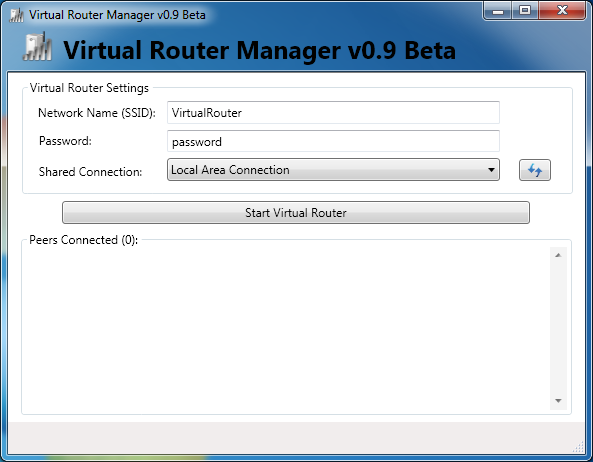This screenshot has width=593, height=462.
Task: Click the 'Peers Connected (0):' heading
Action: pos(84,240)
